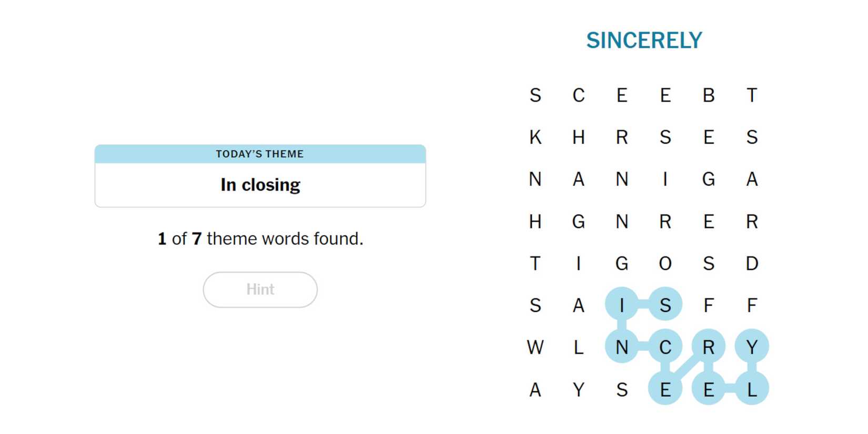Click the "In closing" theme text

pyautogui.click(x=260, y=185)
